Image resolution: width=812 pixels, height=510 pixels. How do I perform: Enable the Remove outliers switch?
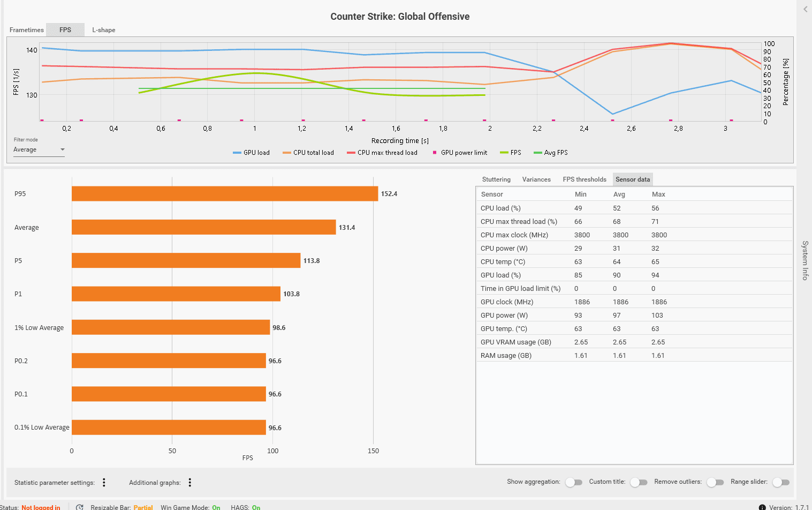coord(715,482)
